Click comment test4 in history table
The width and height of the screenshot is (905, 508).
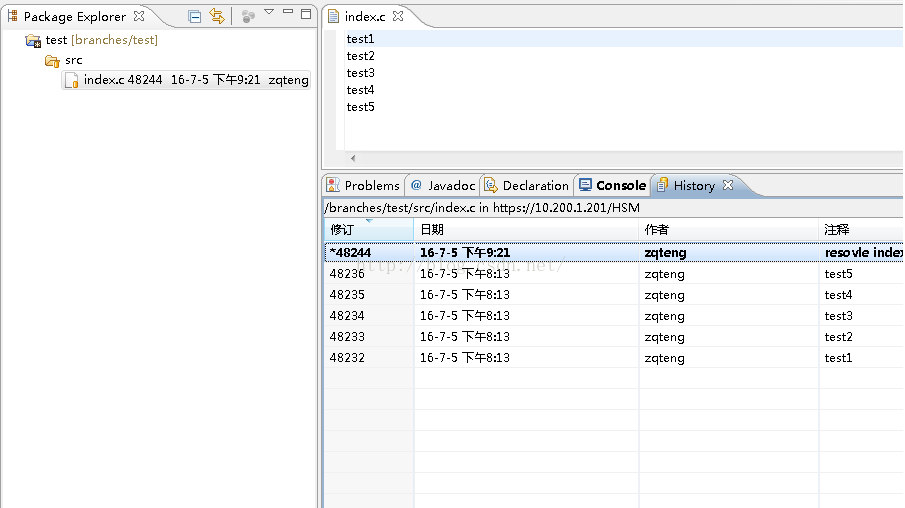pyautogui.click(x=839, y=295)
